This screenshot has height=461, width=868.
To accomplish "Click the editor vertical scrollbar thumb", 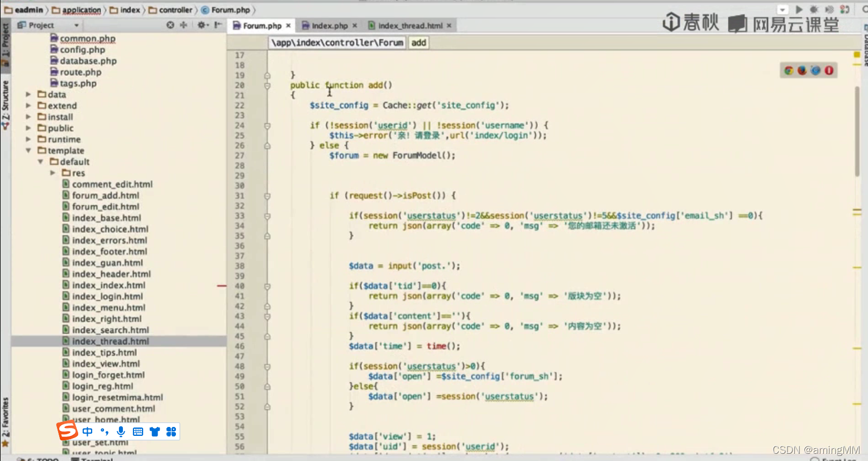I will 857,131.
